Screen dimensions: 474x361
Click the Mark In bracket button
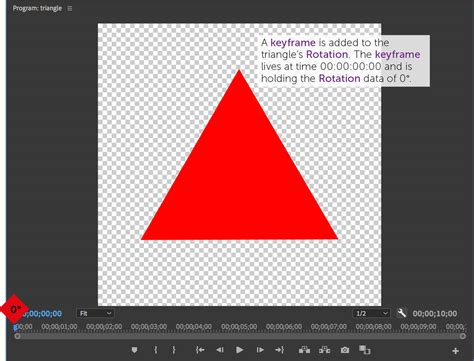pyautogui.click(x=156, y=350)
